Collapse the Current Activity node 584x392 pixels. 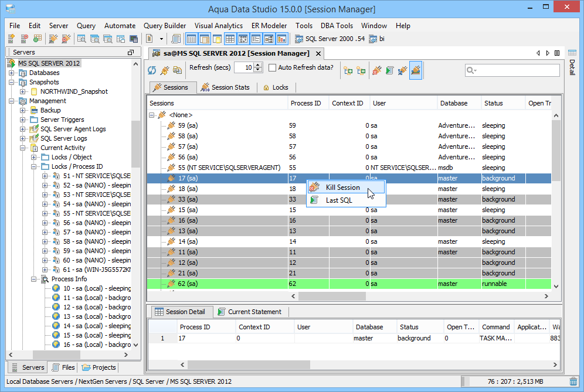tap(23, 148)
